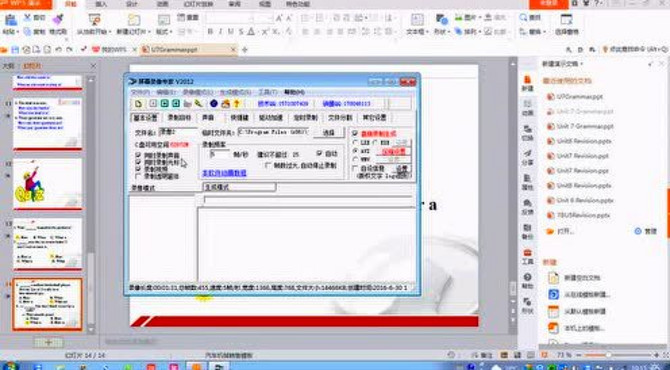Toggle the red direct record generate checkbox

[355, 134]
